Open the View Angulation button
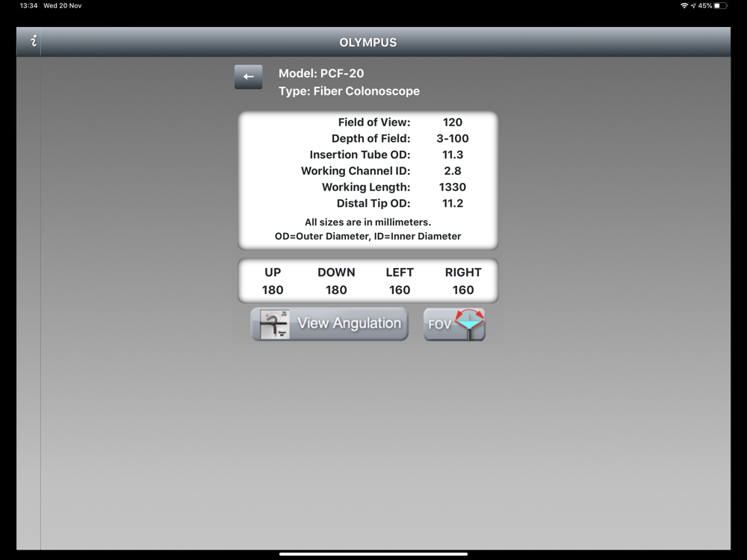Image resolution: width=747 pixels, height=560 pixels. [x=329, y=324]
